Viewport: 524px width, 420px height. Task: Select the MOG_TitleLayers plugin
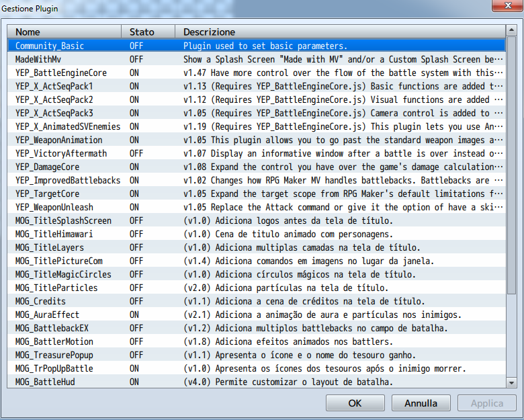click(x=257, y=247)
